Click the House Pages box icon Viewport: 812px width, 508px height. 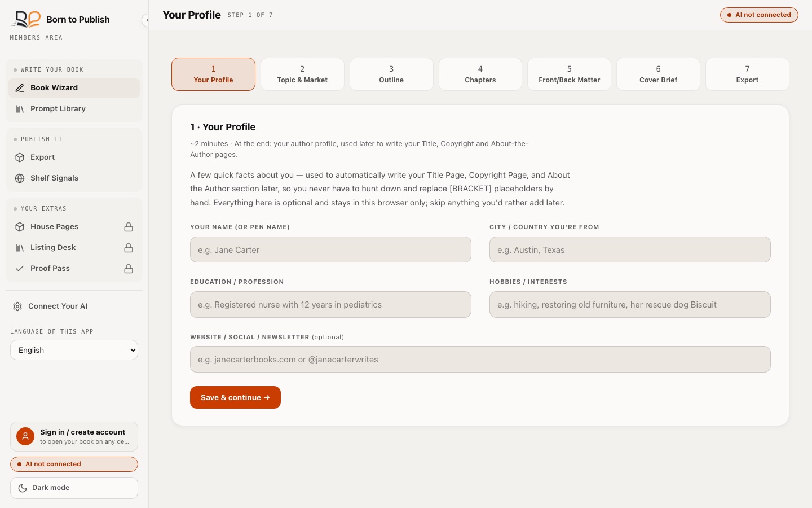point(20,227)
